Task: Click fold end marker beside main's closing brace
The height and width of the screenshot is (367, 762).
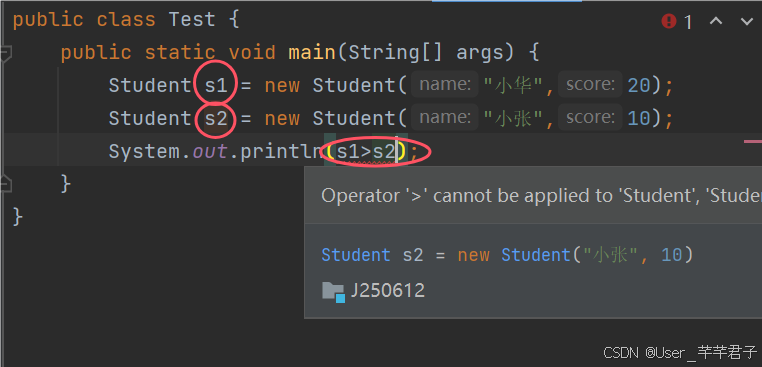Action: (x=5, y=184)
